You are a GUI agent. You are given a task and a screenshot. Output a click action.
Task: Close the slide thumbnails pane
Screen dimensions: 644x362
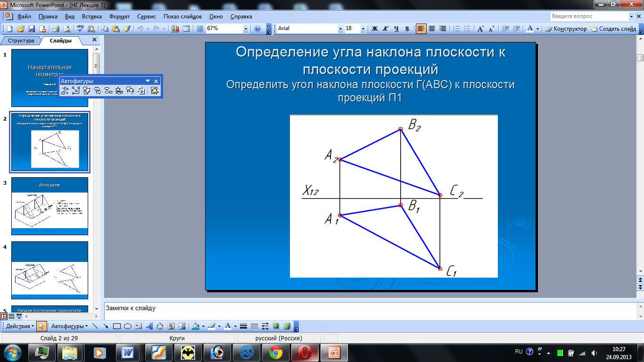point(94,41)
